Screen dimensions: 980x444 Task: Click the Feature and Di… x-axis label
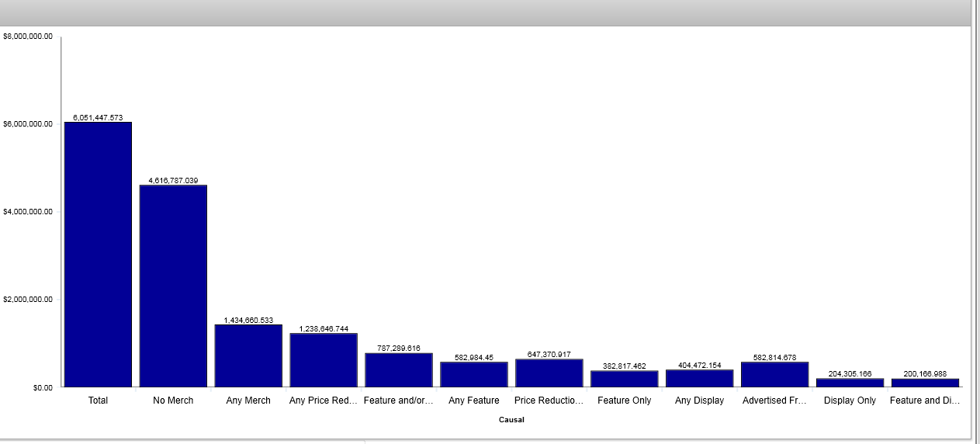pyautogui.click(x=925, y=401)
